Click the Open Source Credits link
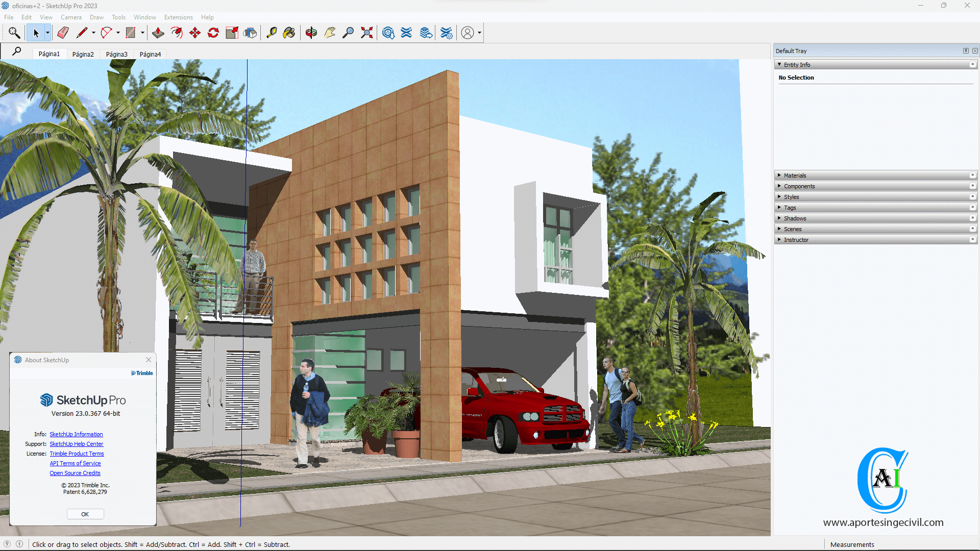 click(75, 472)
